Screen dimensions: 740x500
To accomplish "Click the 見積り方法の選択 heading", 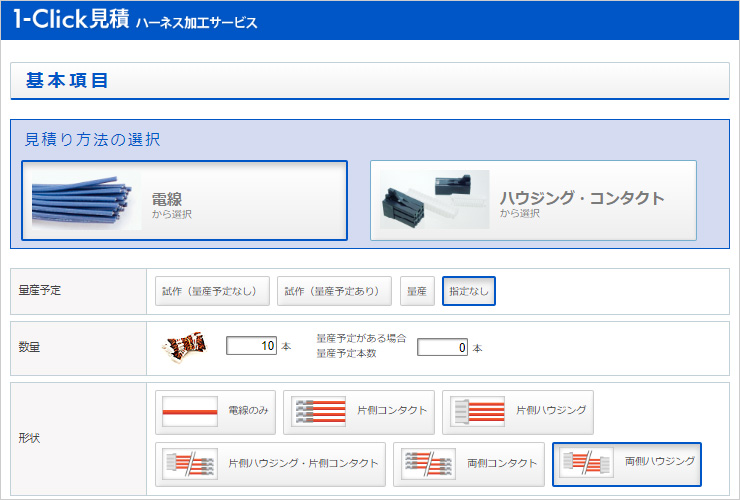I will 92,140.
